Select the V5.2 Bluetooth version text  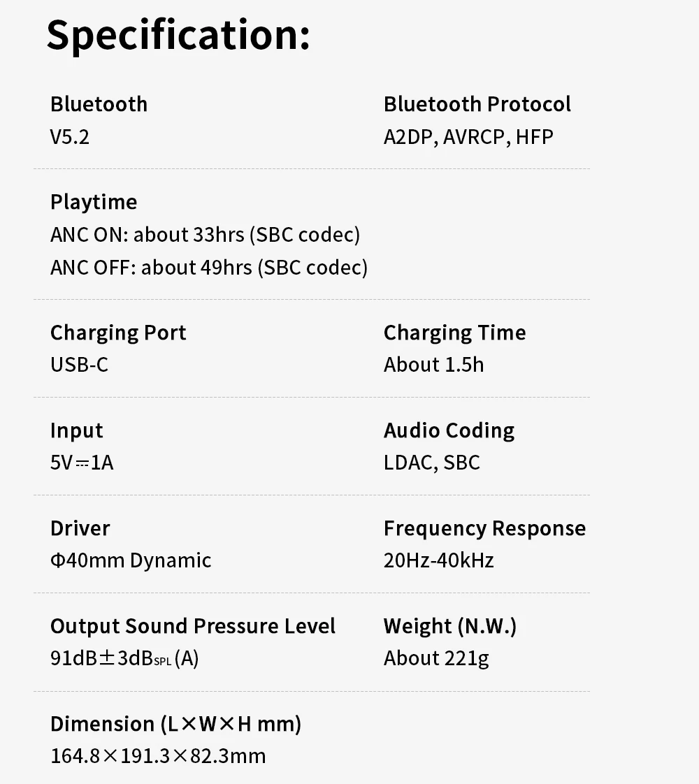tap(70, 136)
